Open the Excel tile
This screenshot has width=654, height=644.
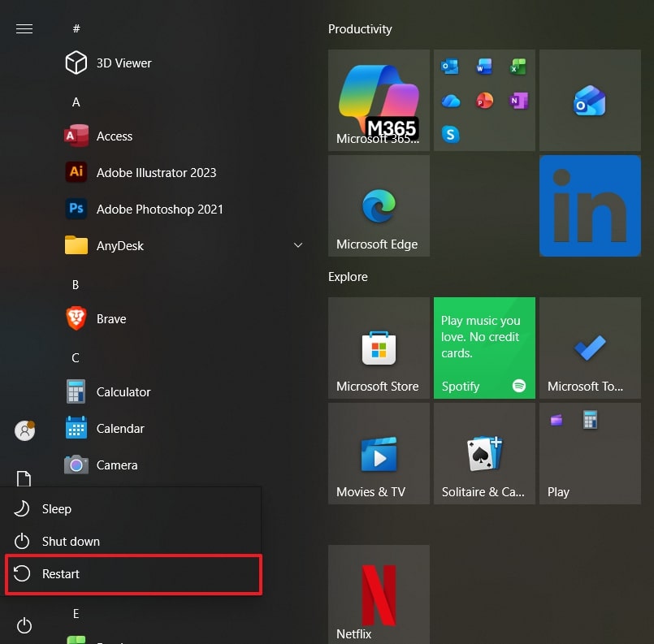pos(518,67)
